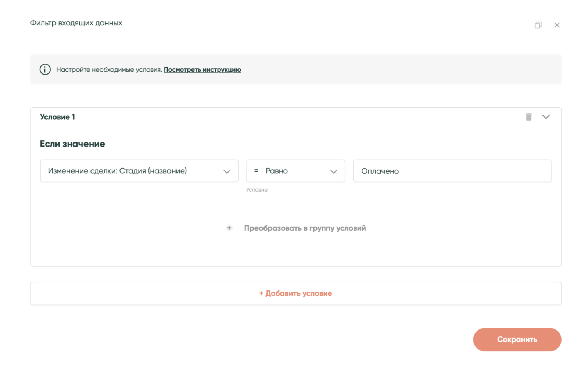Click the info circle icon in the banner
The height and width of the screenshot is (372, 588).
45,69
